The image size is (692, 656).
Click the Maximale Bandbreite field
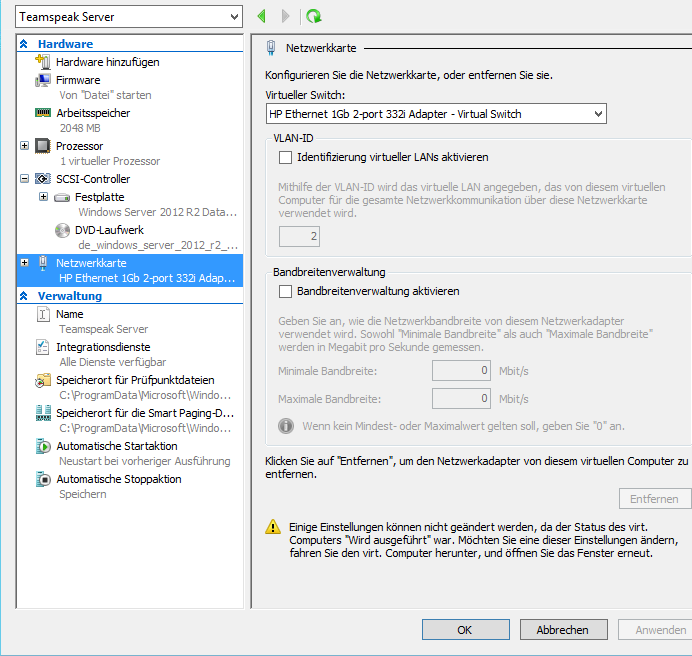[x=461, y=398]
